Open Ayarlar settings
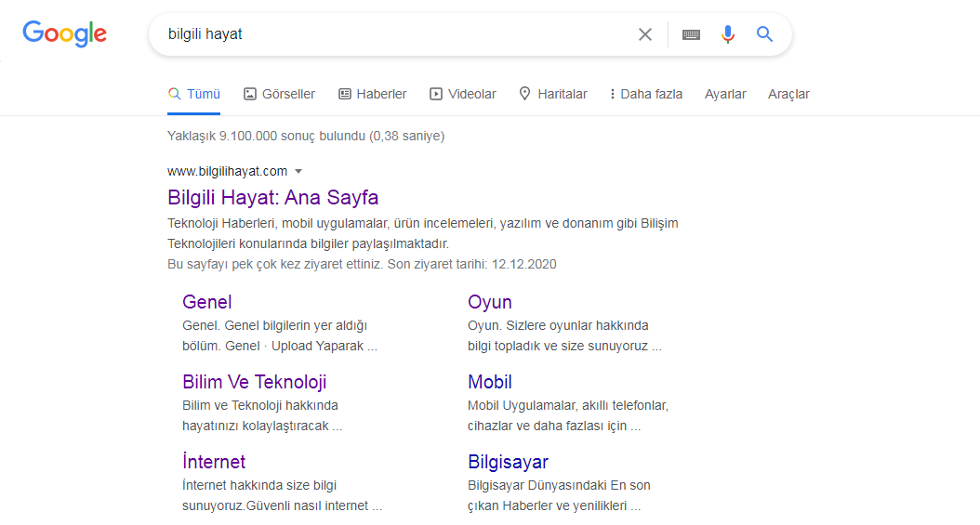The image size is (980, 525). point(725,94)
